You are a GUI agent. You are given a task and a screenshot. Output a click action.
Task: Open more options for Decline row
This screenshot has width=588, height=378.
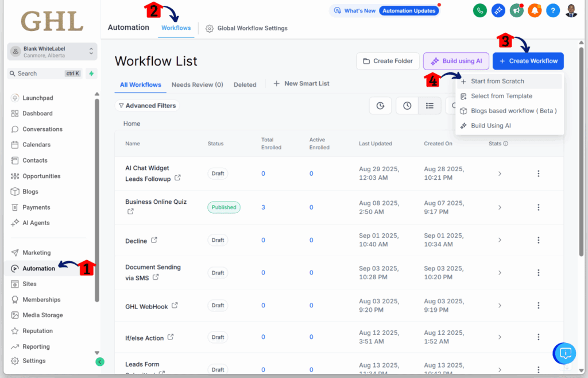click(x=539, y=240)
